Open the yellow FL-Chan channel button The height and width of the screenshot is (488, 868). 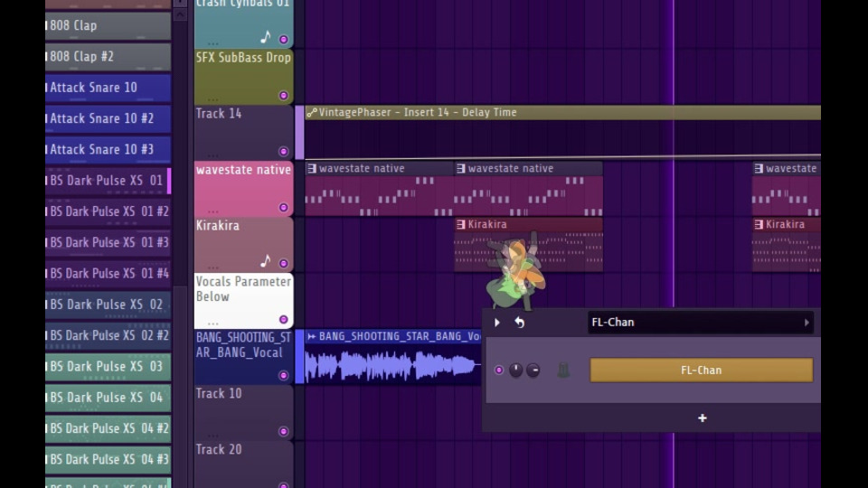tap(702, 371)
